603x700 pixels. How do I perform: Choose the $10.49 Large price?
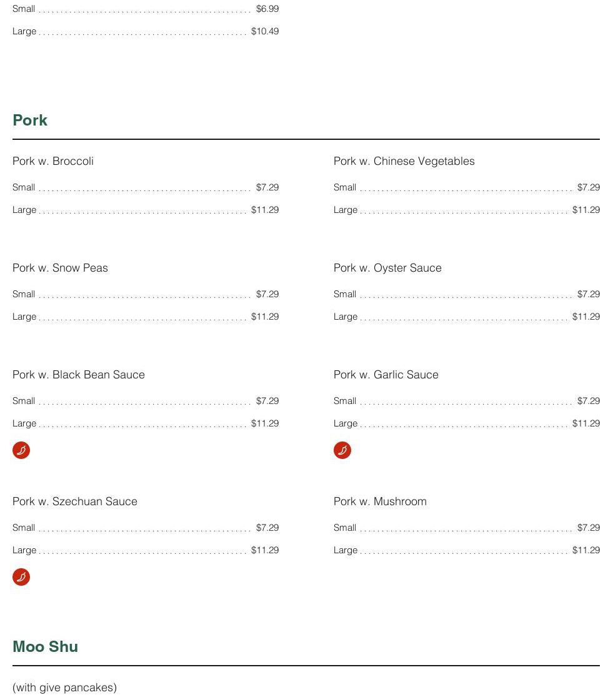pyautogui.click(x=265, y=31)
